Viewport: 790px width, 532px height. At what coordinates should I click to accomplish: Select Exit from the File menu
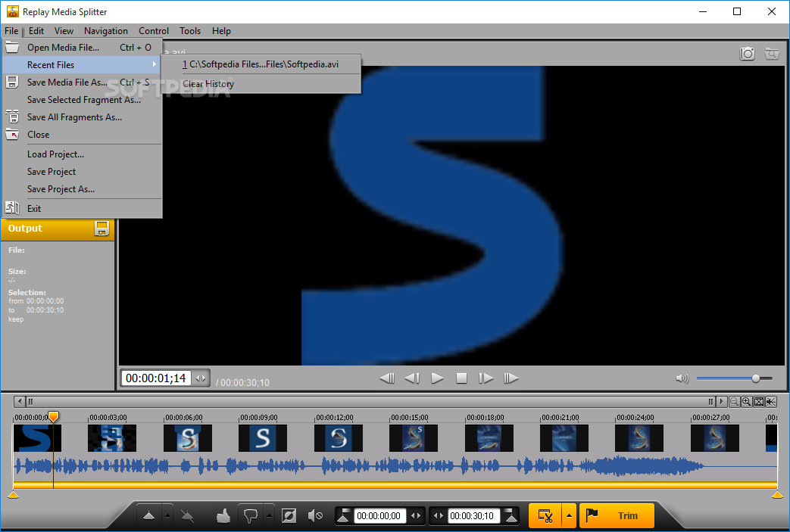point(82,208)
